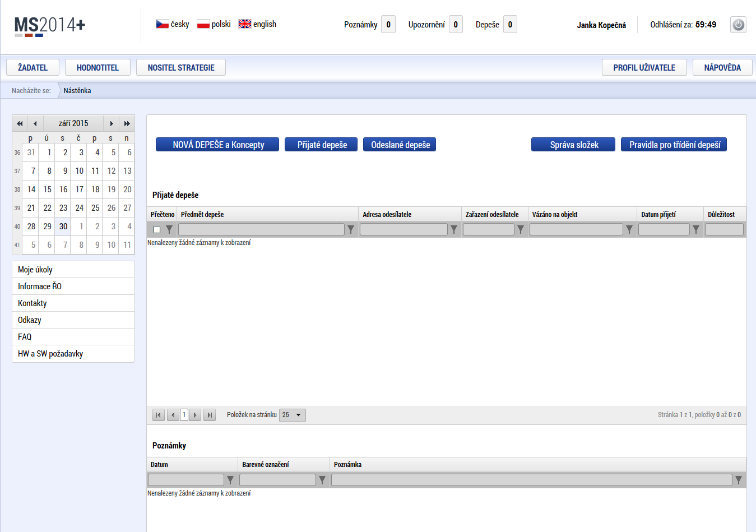Go to previous month in calendar

(x=35, y=123)
